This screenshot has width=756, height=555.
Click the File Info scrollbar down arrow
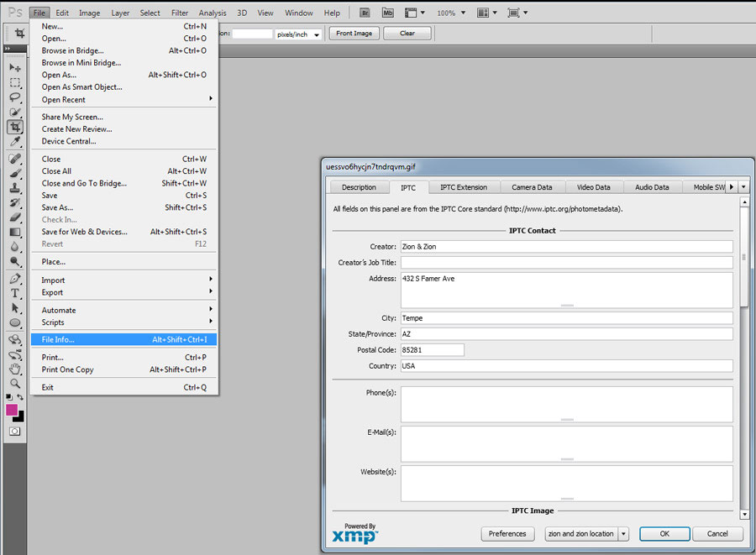(x=744, y=515)
